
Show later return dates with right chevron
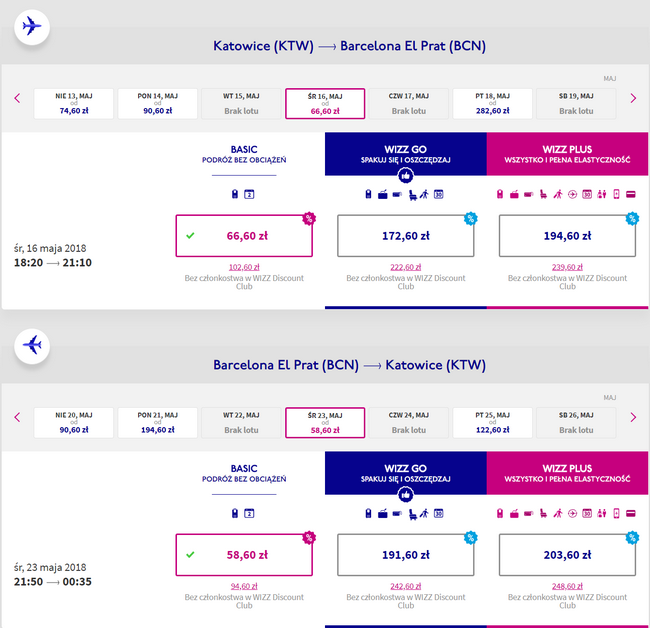click(x=633, y=417)
